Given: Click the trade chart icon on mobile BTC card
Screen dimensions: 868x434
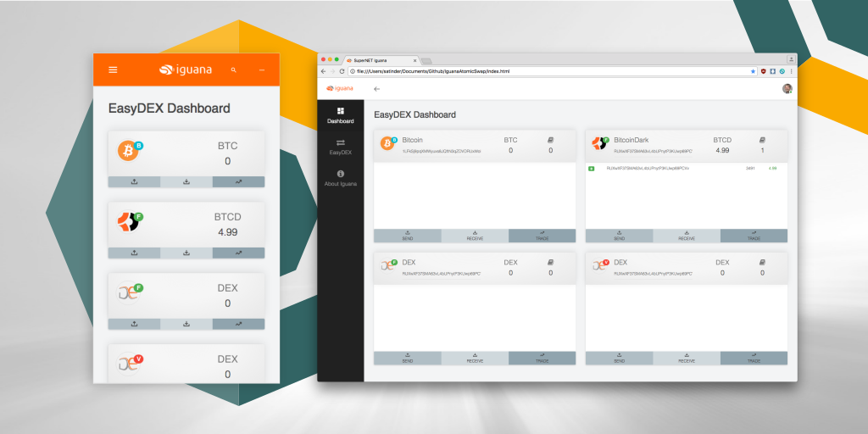Looking at the screenshot, I should click(x=238, y=181).
